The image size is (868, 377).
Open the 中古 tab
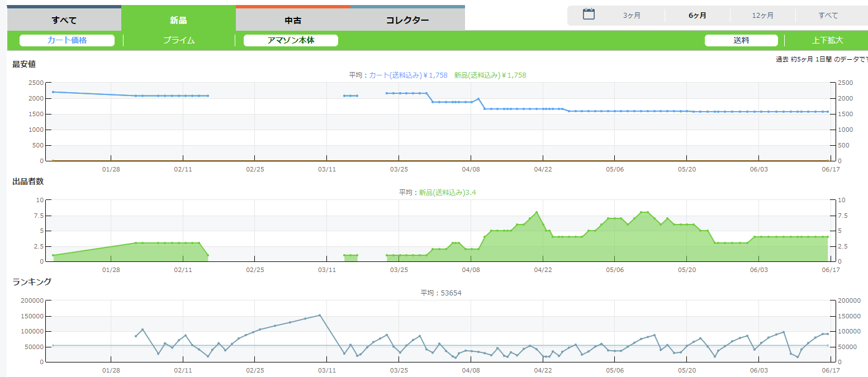tap(293, 20)
